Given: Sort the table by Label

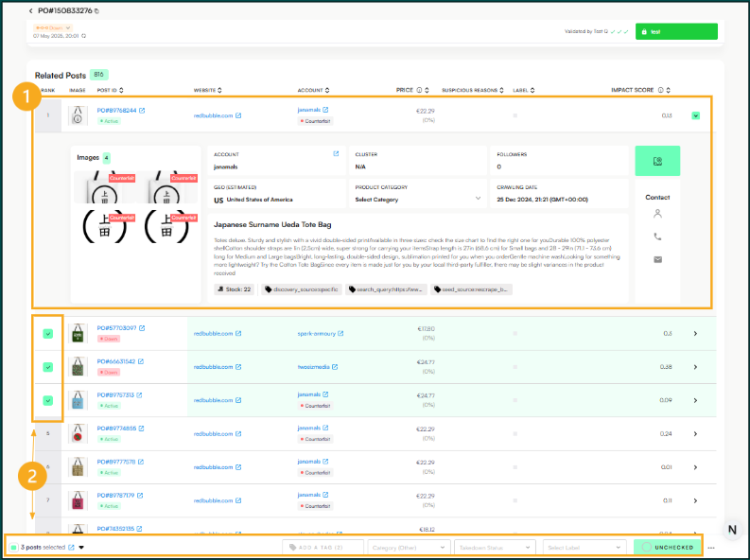Looking at the screenshot, I should click(x=532, y=90).
